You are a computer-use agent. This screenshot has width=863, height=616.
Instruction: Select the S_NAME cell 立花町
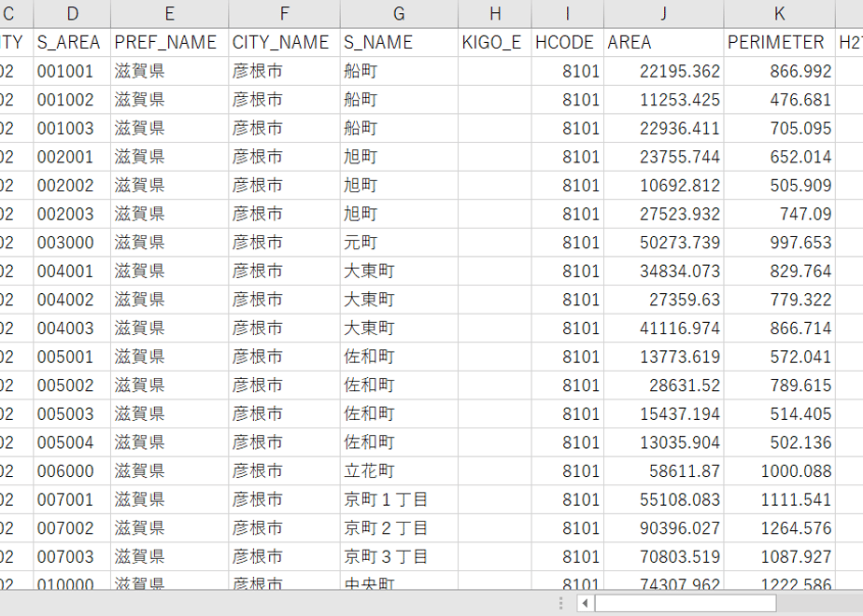[x=399, y=471]
